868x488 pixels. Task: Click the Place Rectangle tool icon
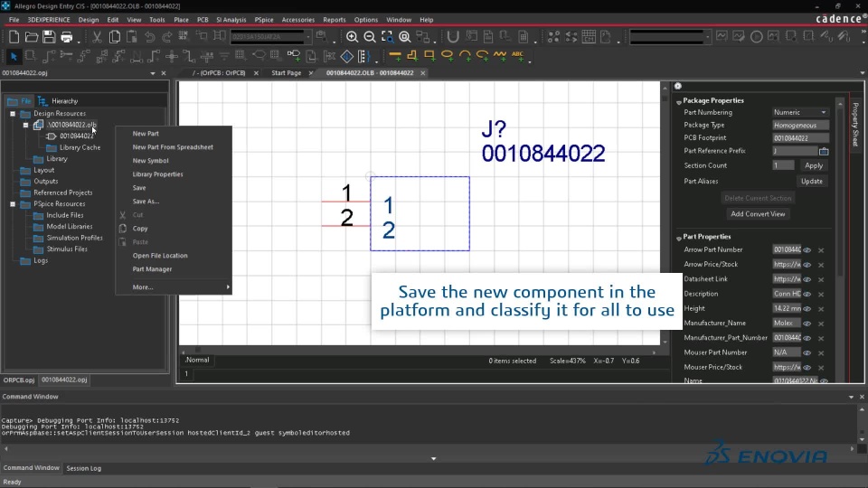point(429,55)
